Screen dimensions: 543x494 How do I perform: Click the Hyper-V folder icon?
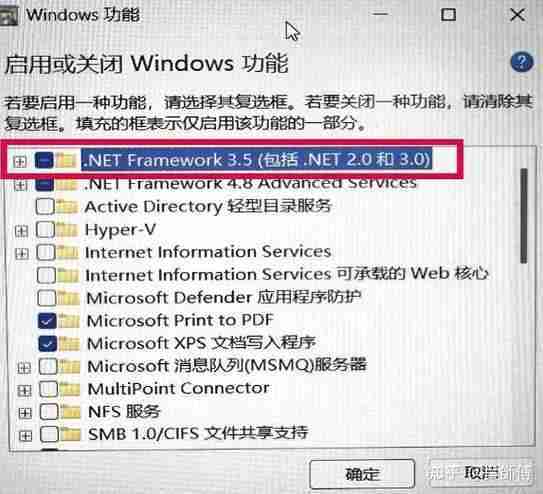coord(66,230)
